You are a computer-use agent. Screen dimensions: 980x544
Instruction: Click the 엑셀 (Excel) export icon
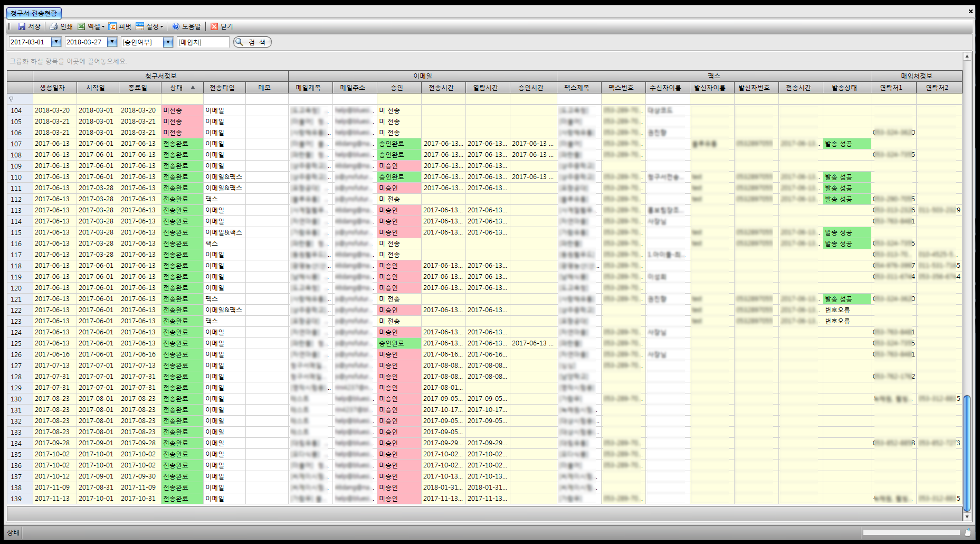[x=81, y=26]
